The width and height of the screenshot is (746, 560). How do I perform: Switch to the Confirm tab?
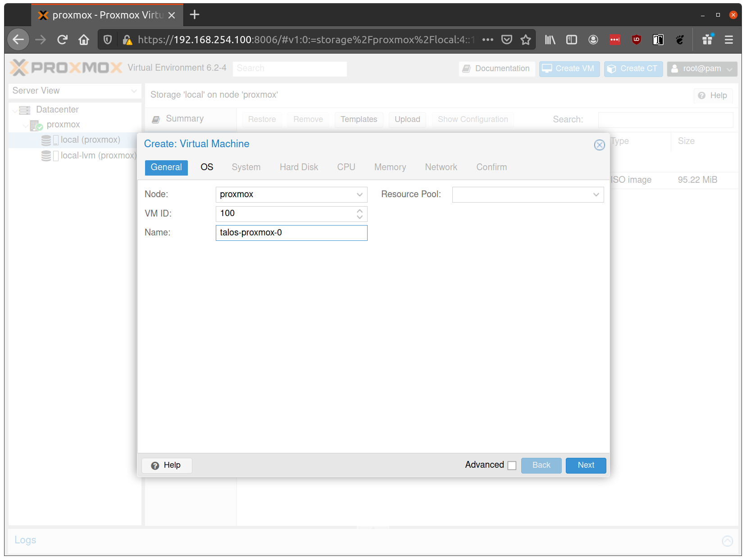(491, 167)
